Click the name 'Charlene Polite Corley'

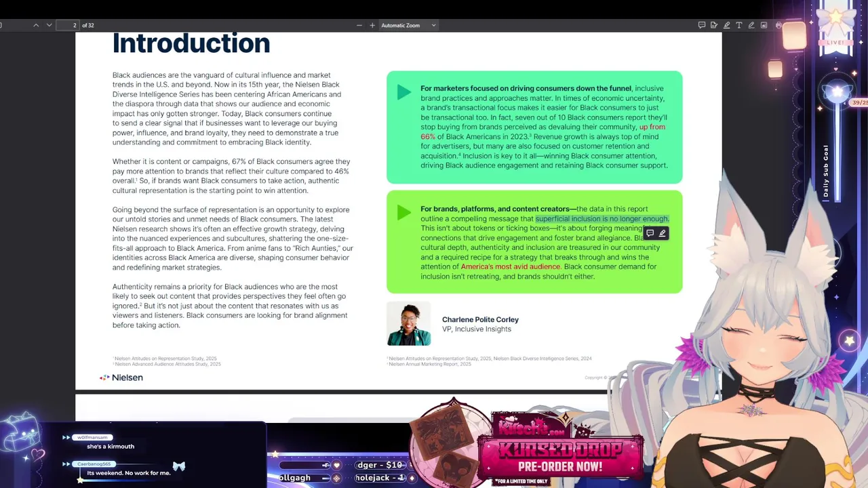point(480,319)
